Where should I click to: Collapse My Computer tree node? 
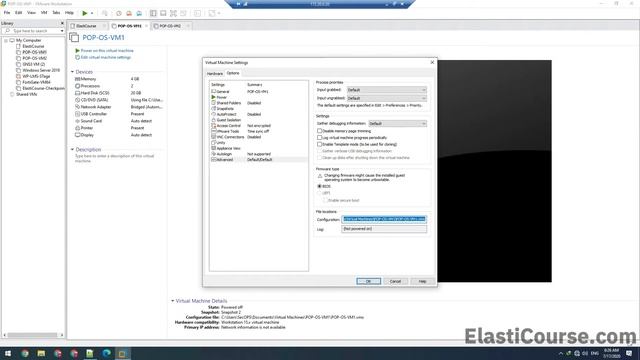point(6,40)
